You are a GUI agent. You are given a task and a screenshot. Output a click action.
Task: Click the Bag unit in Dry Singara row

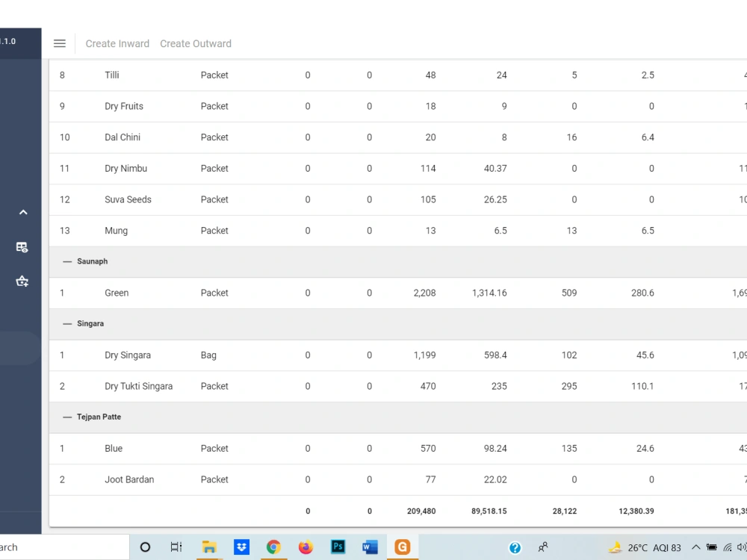pyautogui.click(x=208, y=355)
